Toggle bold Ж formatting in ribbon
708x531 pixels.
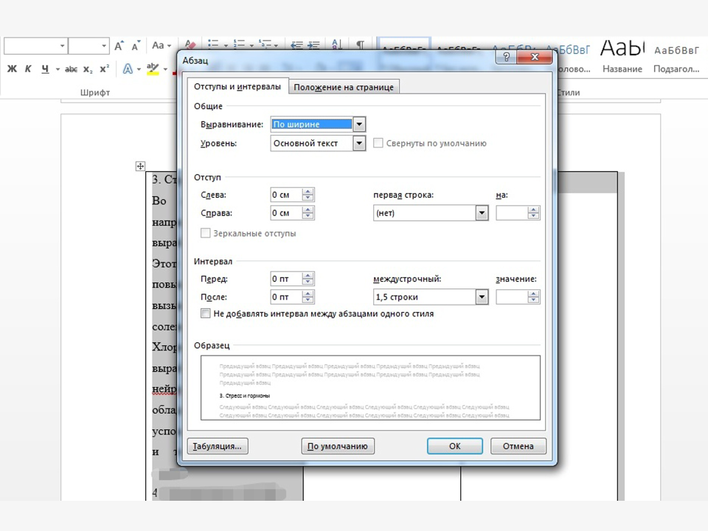click(12, 69)
